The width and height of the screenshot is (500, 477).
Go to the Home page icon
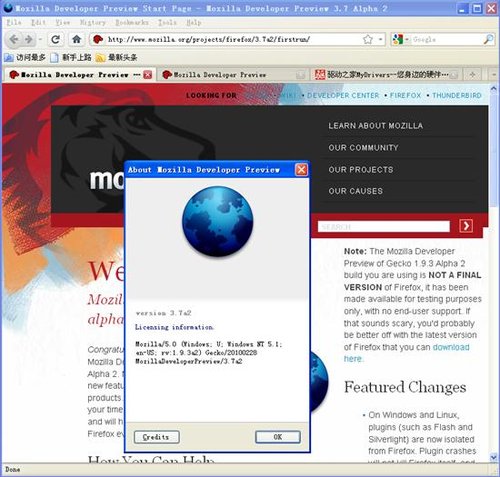tap(77, 40)
